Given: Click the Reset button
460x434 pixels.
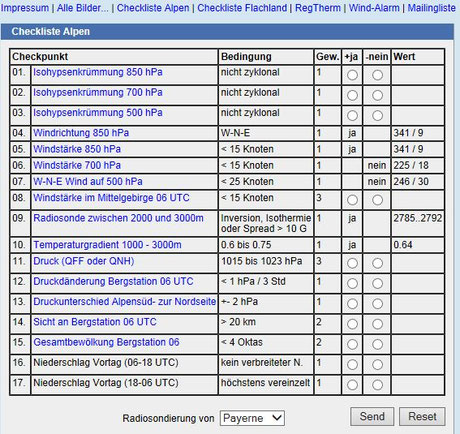Looking at the screenshot, I should [x=422, y=416].
